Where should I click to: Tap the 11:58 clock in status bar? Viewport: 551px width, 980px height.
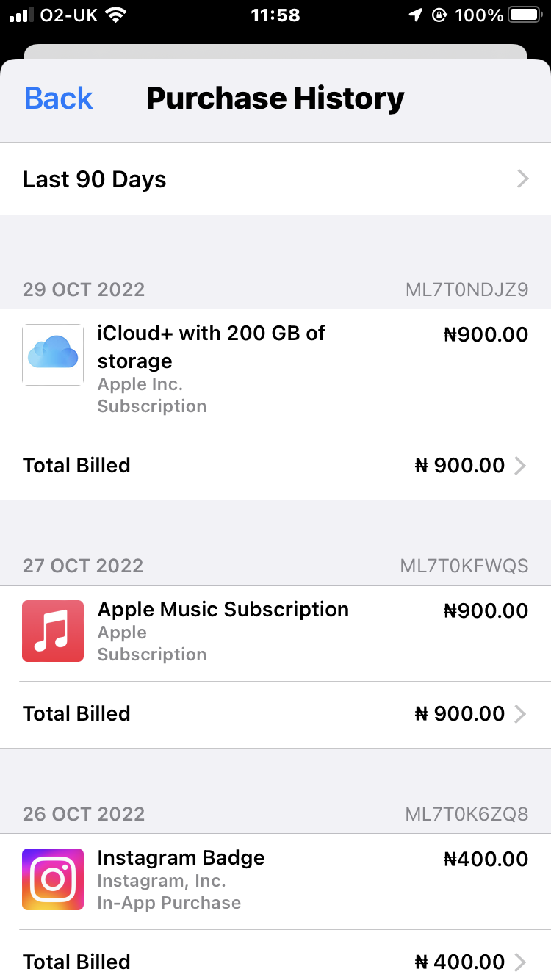tap(275, 15)
